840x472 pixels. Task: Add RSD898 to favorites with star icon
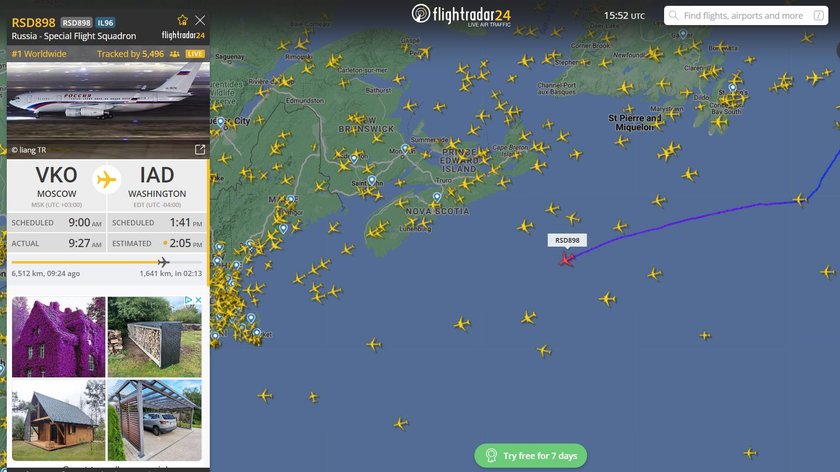tap(183, 20)
